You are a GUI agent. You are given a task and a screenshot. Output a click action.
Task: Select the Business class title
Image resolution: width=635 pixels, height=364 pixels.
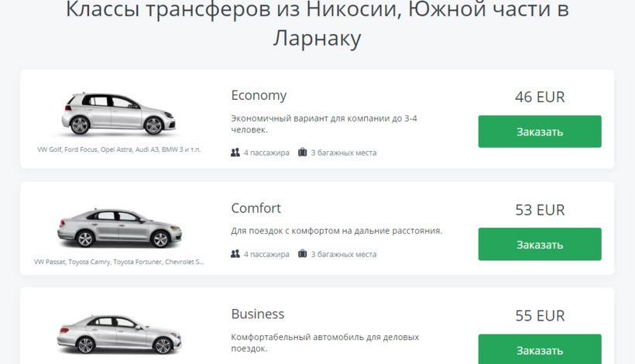click(257, 314)
